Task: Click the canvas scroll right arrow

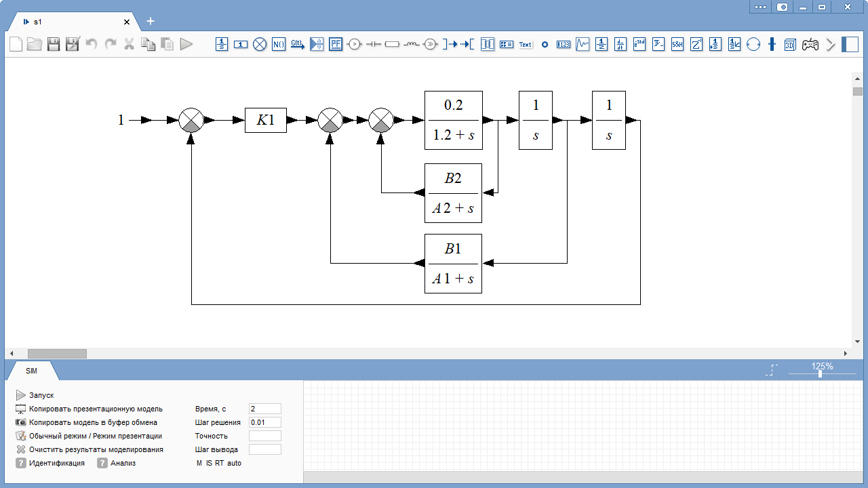Action: [845, 354]
